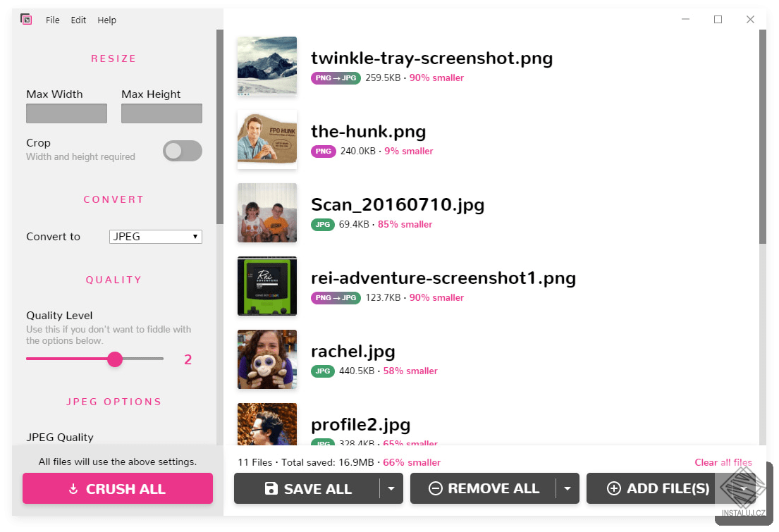Click the Clear all files link
779x532 pixels.
click(723, 462)
